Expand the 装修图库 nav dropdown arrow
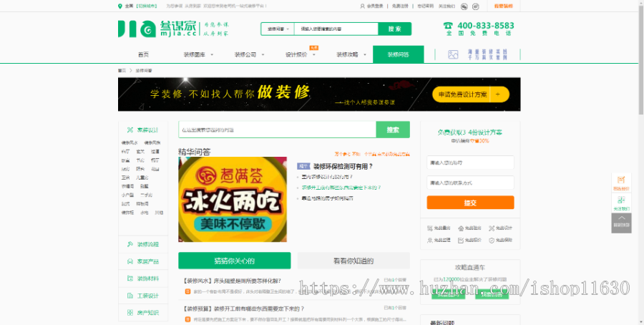 (x=212, y=54)
